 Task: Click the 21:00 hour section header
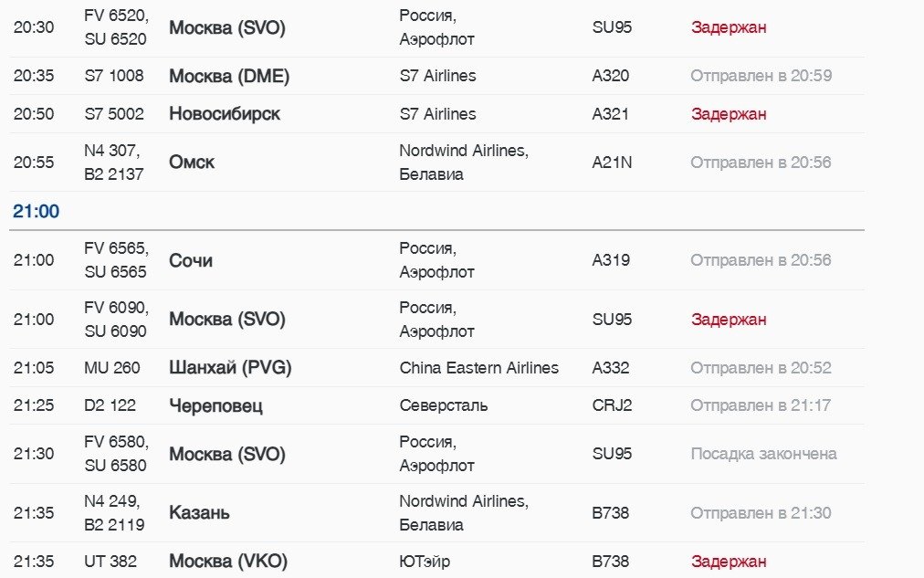point(36,212)
